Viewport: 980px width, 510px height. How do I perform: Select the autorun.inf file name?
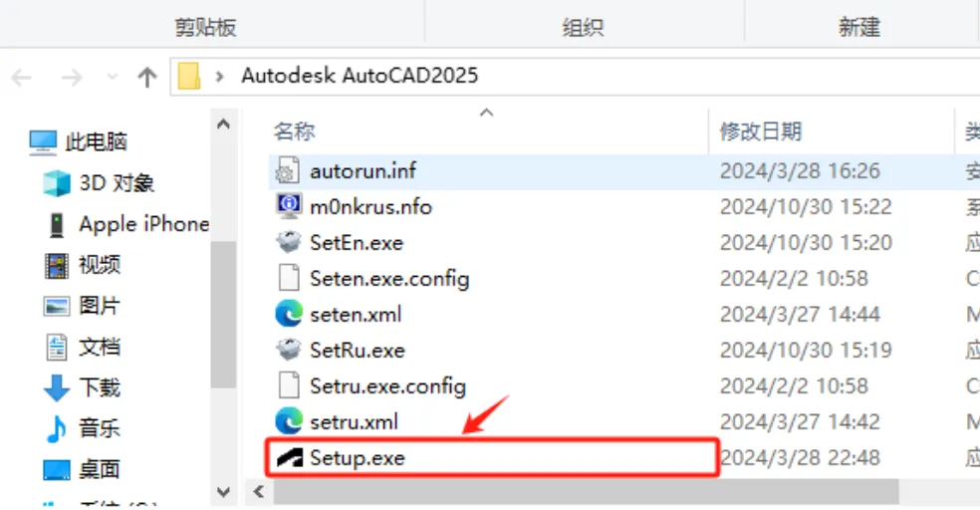(364, 170)
